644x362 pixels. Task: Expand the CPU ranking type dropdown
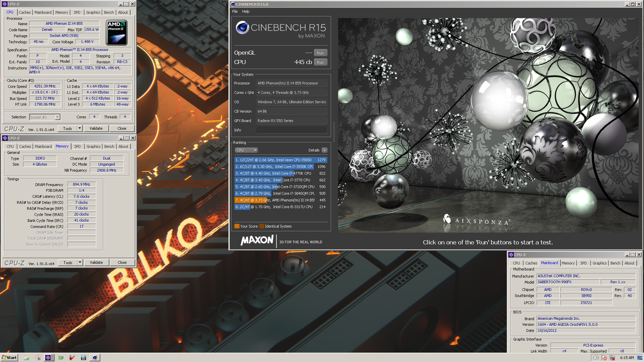246,150
